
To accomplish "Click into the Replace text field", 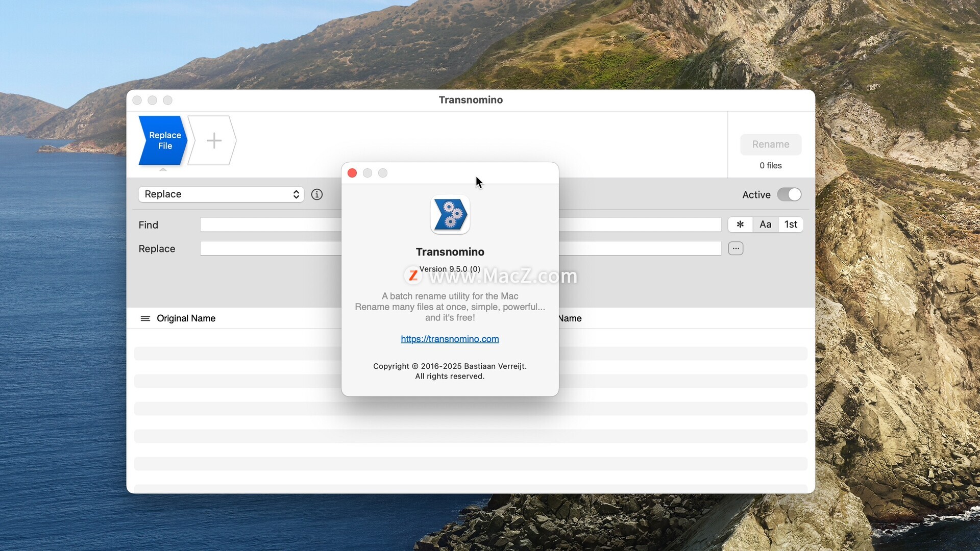I will point(460,248).
